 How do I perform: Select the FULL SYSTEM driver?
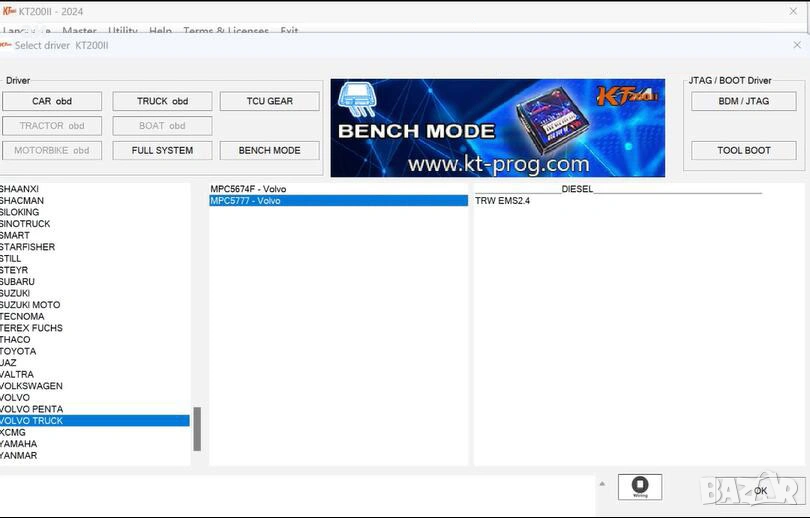tap(162, 150)
